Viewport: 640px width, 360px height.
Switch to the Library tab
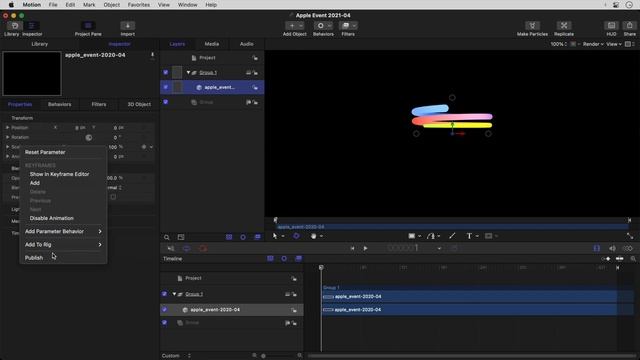40,44
